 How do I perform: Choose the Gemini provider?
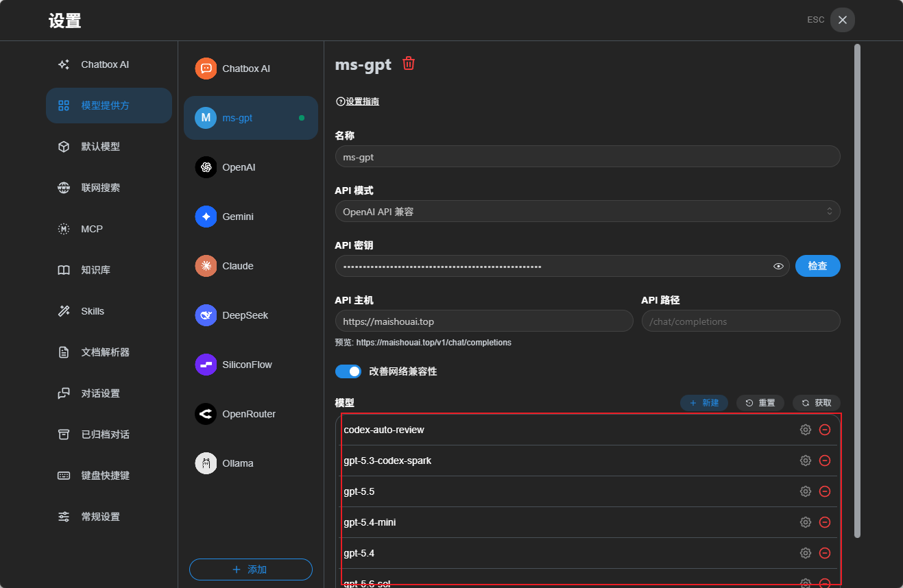click(x=251, y=217)
